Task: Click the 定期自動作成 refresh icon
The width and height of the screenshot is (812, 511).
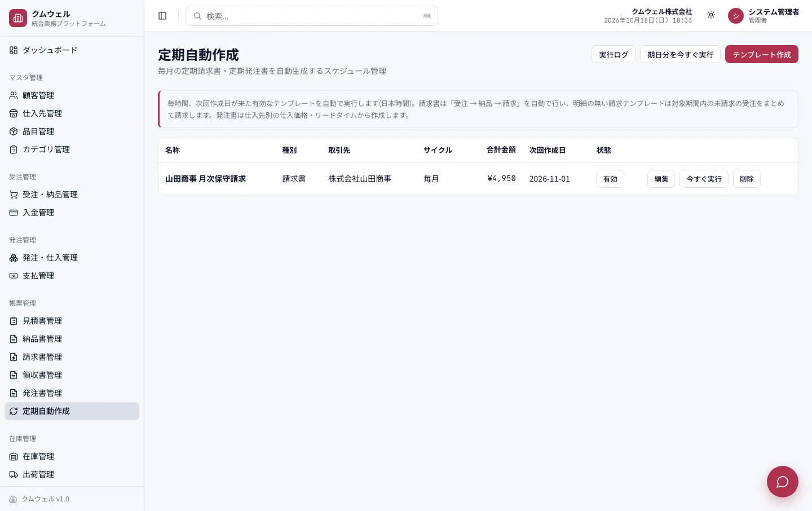Action: (x=14, y=411)
